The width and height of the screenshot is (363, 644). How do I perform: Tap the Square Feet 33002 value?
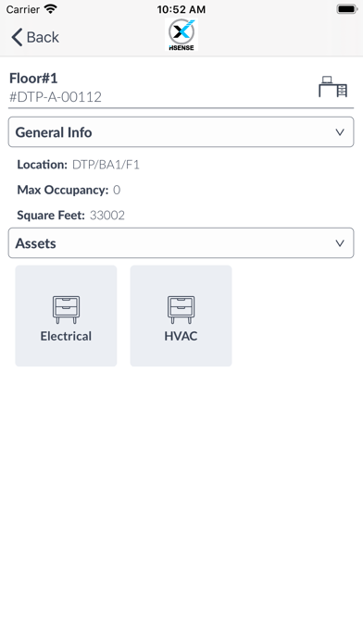point(107,216)
